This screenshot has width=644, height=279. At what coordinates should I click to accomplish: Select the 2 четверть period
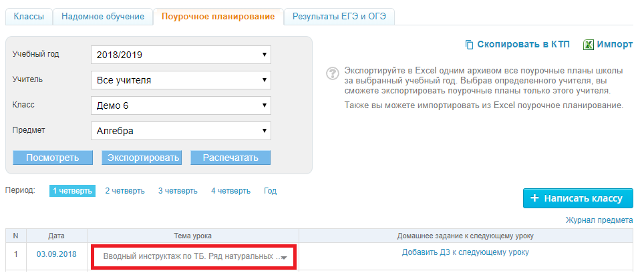tap(125, 191)
